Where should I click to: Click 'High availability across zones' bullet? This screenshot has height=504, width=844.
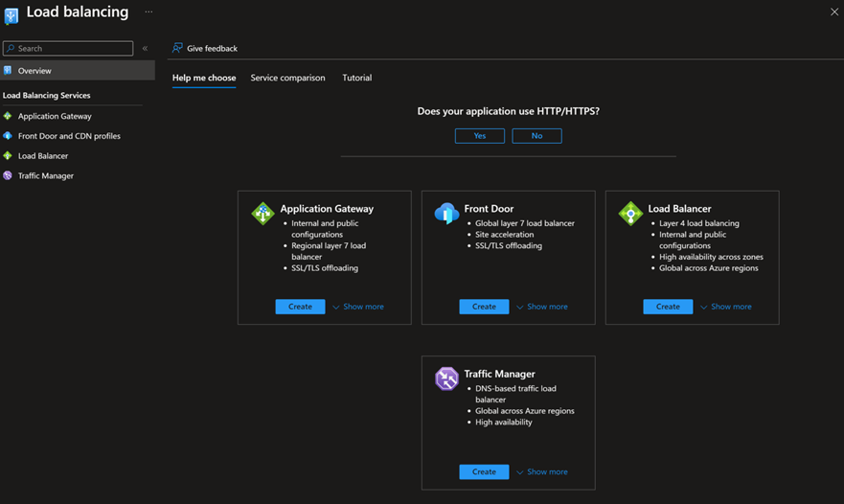point(711,257)
